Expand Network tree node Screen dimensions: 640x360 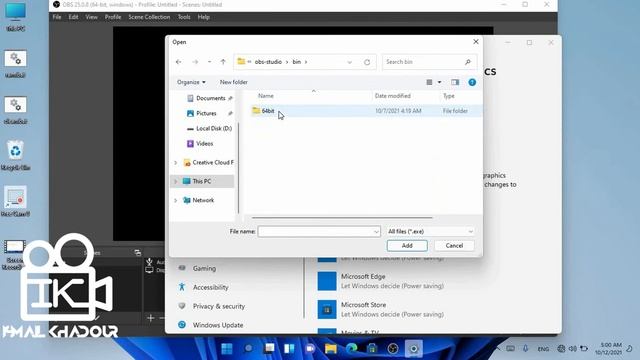(x=176, y=200)
